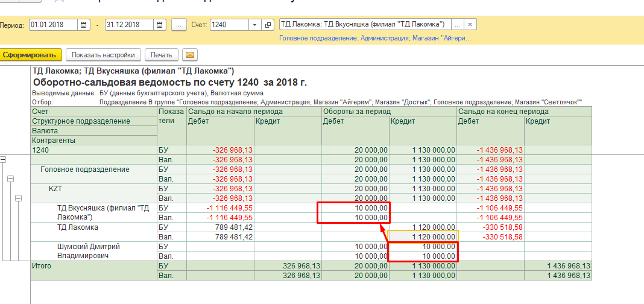The image size is (644, 304).
Task: Click the report title Оборотно-сальдовая ведомость по счету 1240
Action: click(169, 82)
